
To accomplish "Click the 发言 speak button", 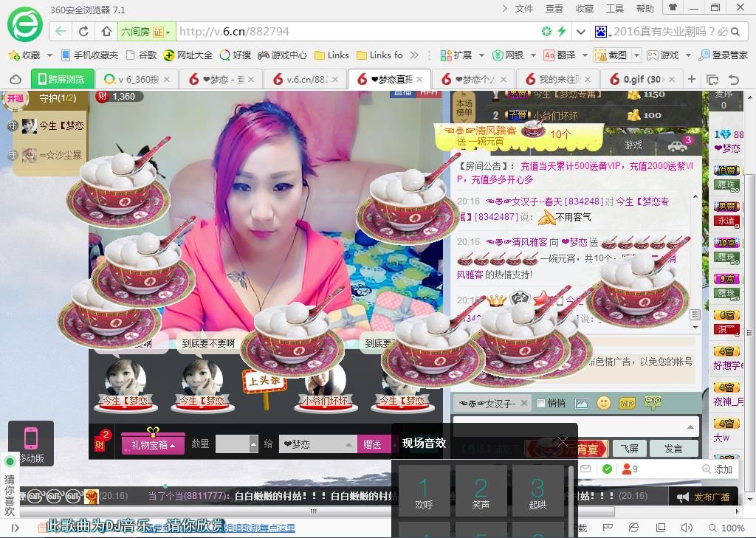I will coord(673,449).
